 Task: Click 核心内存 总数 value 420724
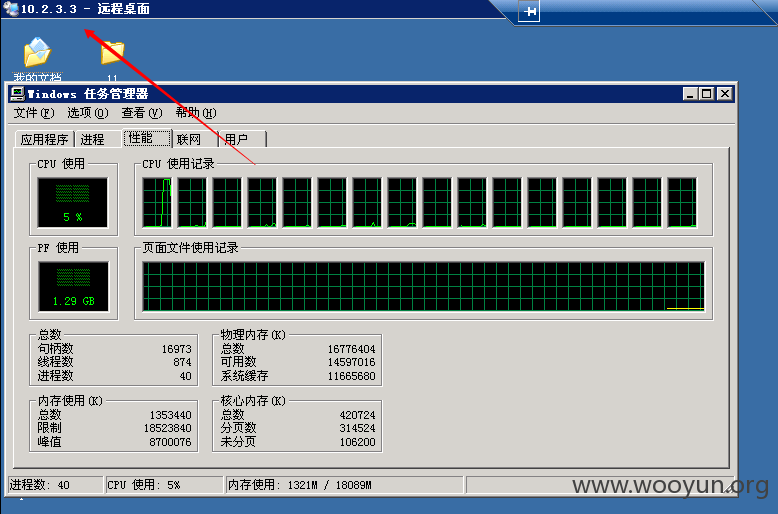pyautogui.click(x=357, y=415)
